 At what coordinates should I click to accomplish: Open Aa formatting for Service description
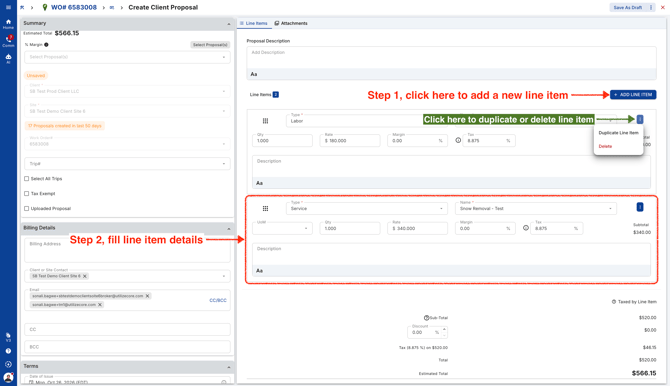click(x=259, y=271)
